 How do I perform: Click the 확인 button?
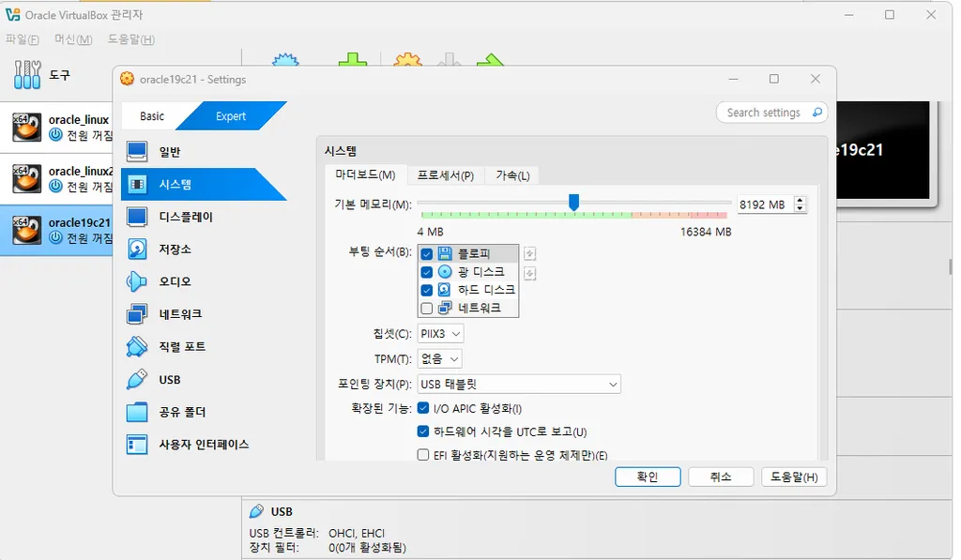pos(648,477)
